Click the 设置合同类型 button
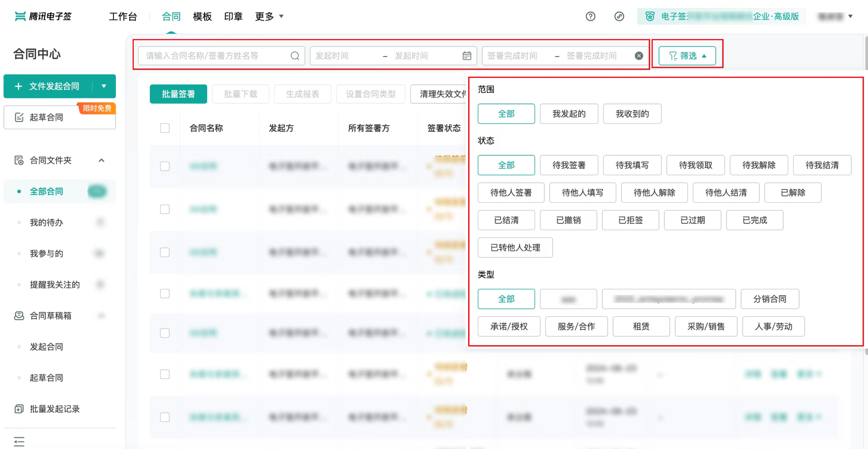The width and height of the screenshot is (868, 449). (371, 94)
